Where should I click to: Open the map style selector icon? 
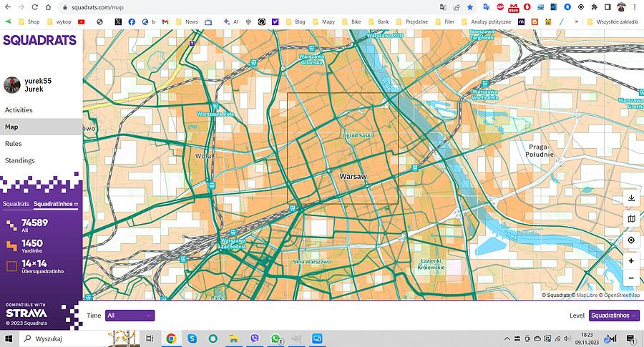[631, 219]
